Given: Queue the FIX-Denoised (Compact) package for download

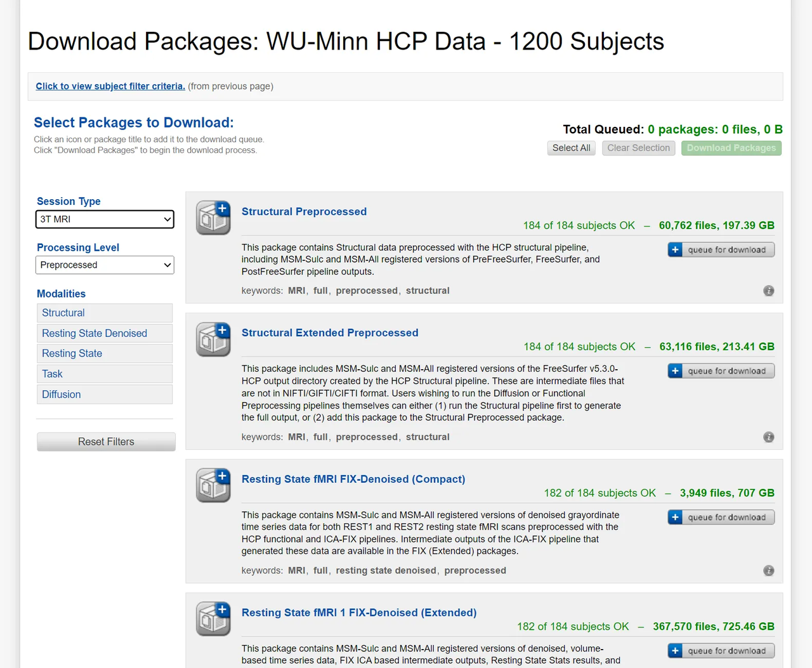Looking at the screenshot, I should click(721, 518).
